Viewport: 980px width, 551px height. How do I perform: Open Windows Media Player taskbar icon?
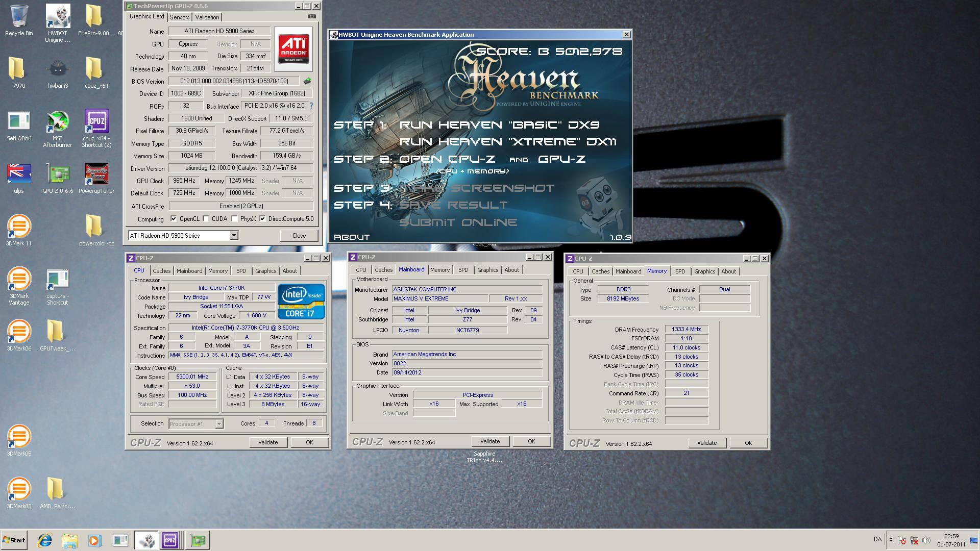(x=94, y=540)
